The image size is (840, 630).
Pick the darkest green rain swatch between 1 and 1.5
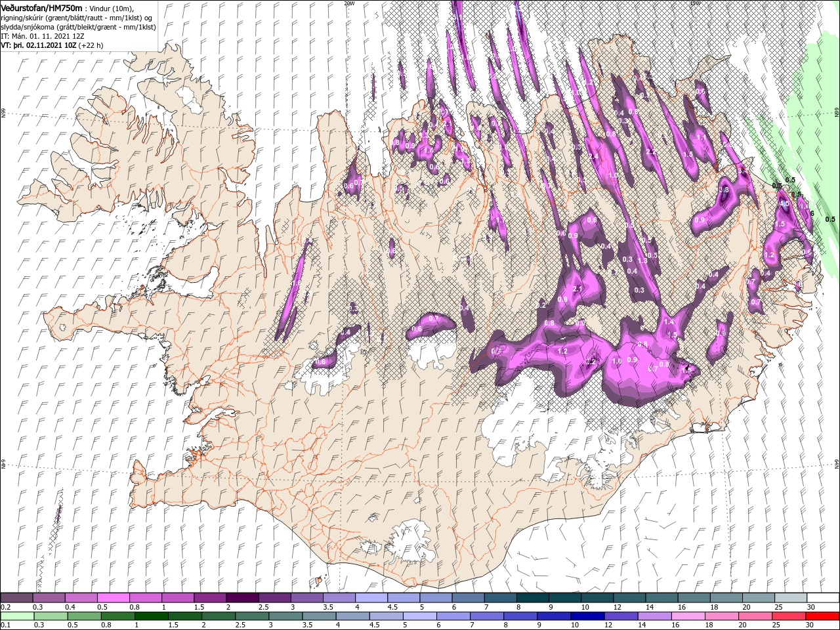click(x=151, y=616)
